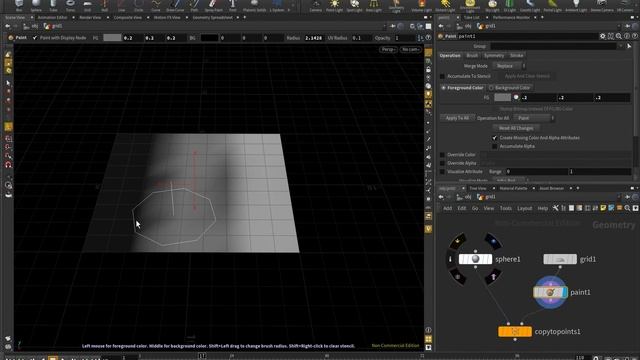Switch to the Brush tab
The width and height of the screenshot is (640, 360).
coord(472,56)
